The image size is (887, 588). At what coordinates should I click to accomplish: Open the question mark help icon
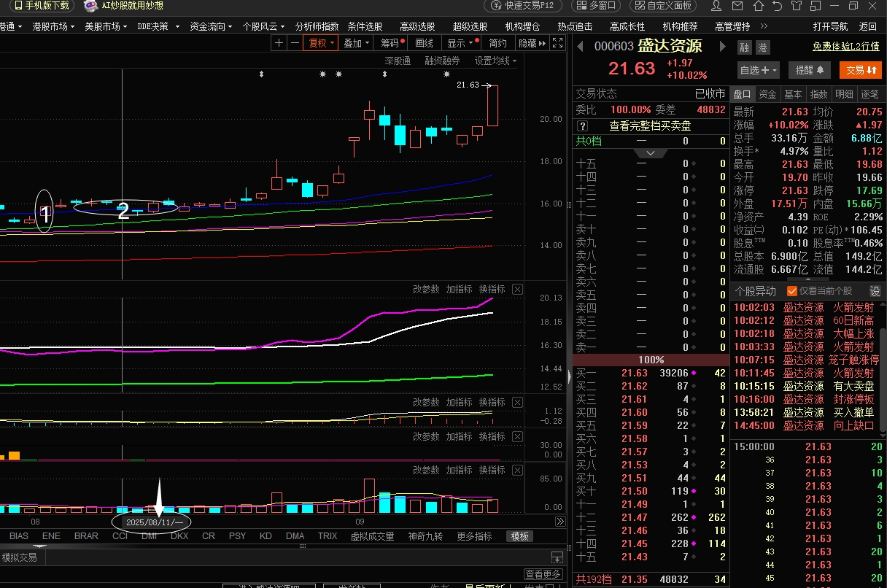pos(582,126)
